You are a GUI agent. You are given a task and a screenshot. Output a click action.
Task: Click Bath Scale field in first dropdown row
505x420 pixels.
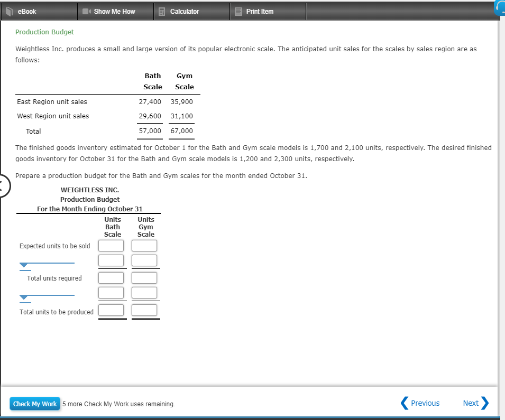pos(111,260)
